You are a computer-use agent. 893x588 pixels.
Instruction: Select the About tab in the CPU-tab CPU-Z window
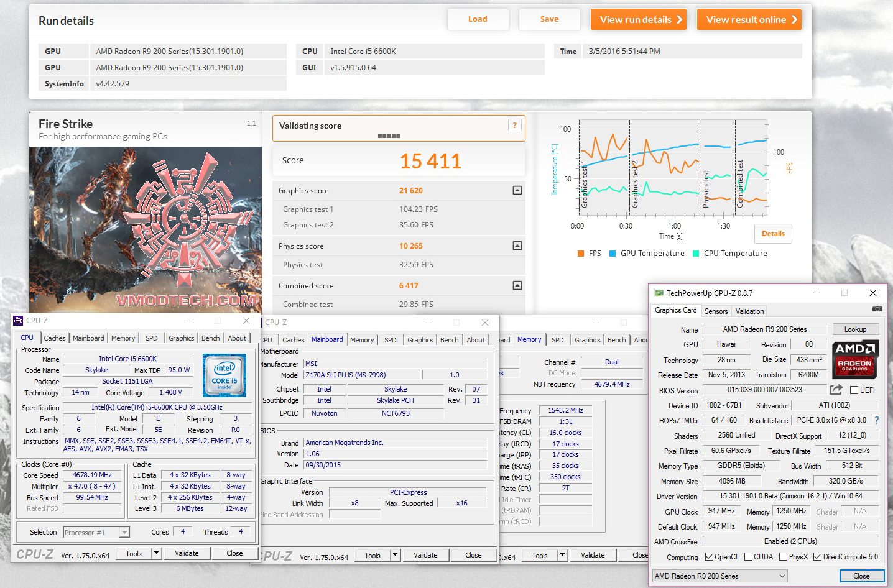tap(237, 338)
